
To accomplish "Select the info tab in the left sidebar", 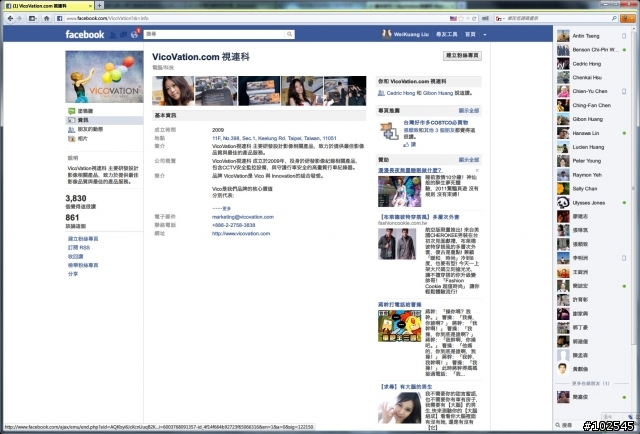I will [104, 120].
